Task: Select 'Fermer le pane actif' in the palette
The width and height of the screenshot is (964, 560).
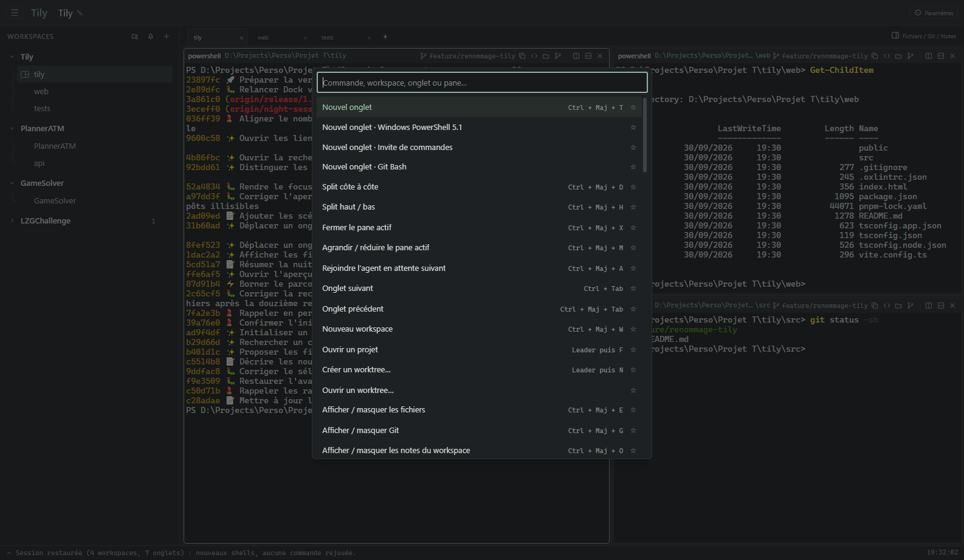Action: click(479, 228)
